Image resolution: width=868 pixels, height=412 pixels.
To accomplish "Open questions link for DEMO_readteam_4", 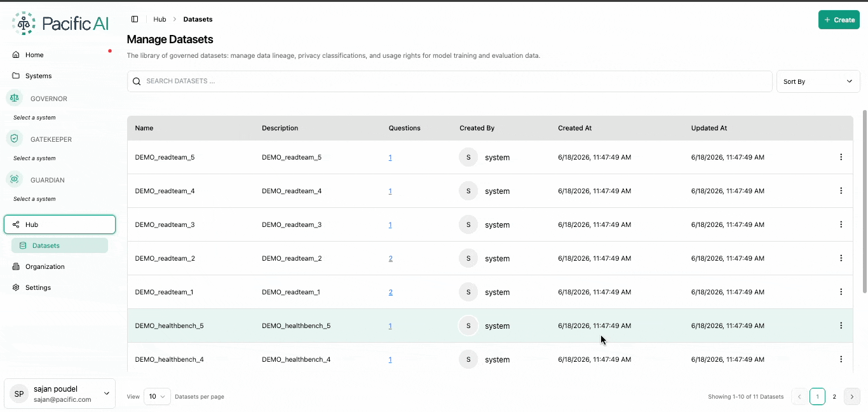I will coord(390,191).
